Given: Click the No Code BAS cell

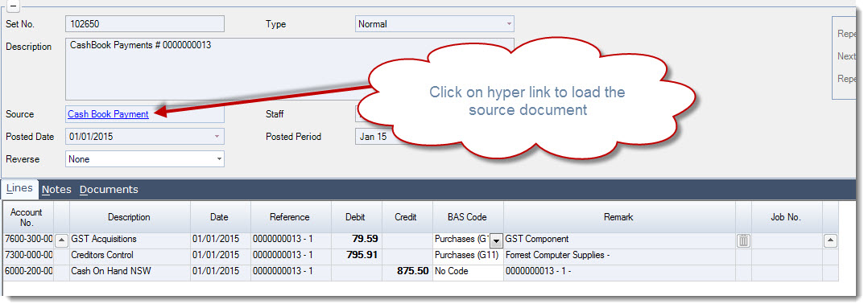Looking at the screenshot, I should [x=468, y=272].
